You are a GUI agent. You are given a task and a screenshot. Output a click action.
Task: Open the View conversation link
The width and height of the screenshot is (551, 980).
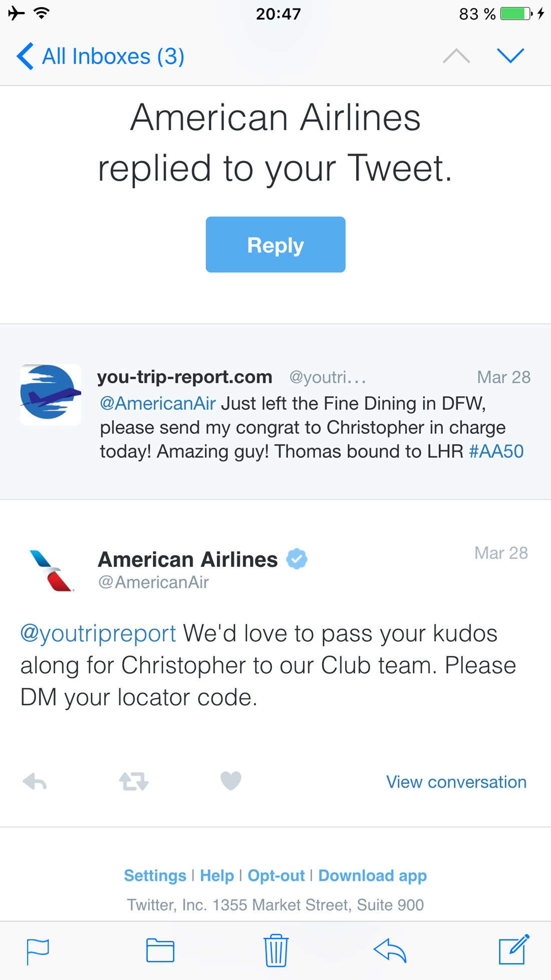pyautogui.click(x=456, y=782)
